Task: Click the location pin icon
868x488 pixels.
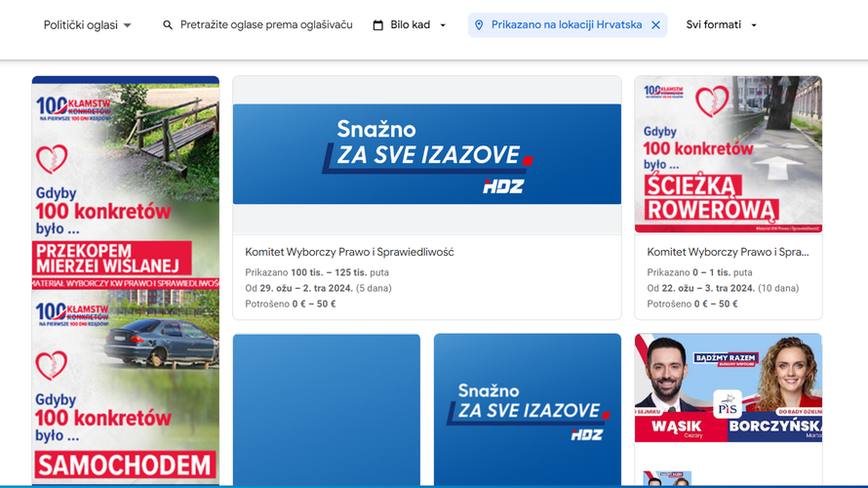Action: point(479,25)
